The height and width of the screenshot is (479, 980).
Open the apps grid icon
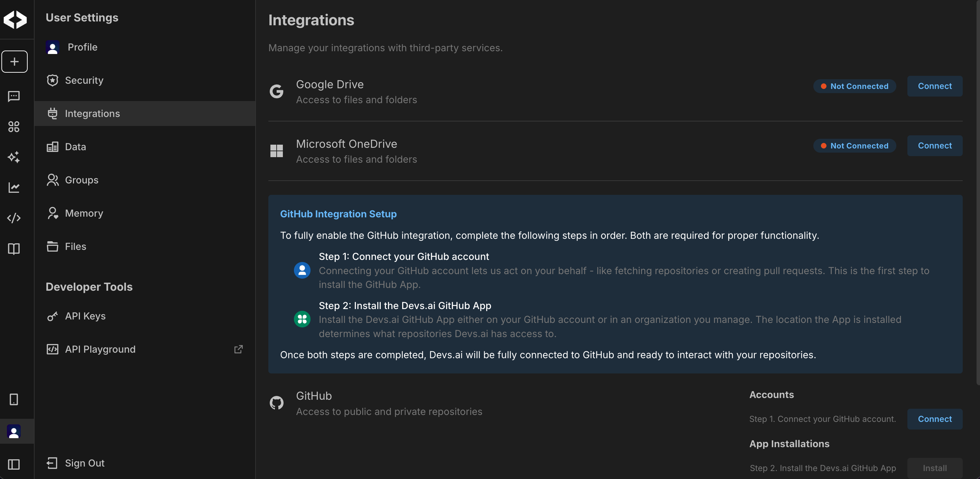point(14,127)
